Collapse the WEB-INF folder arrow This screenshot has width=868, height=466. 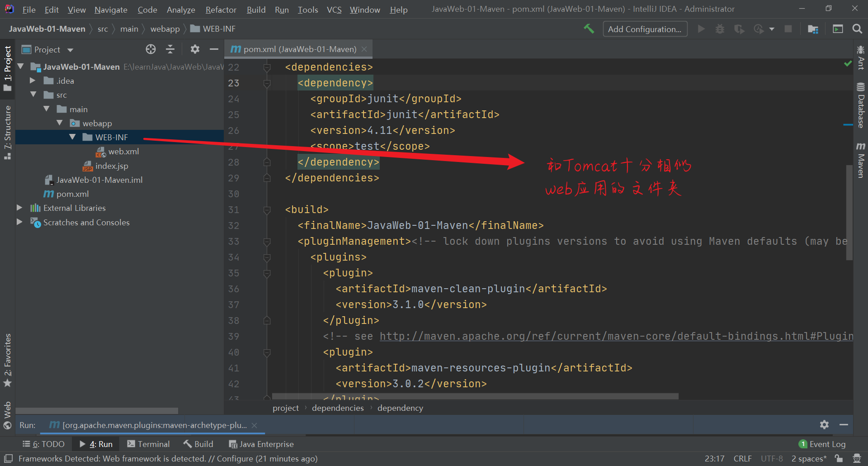[x=72, y=137]
